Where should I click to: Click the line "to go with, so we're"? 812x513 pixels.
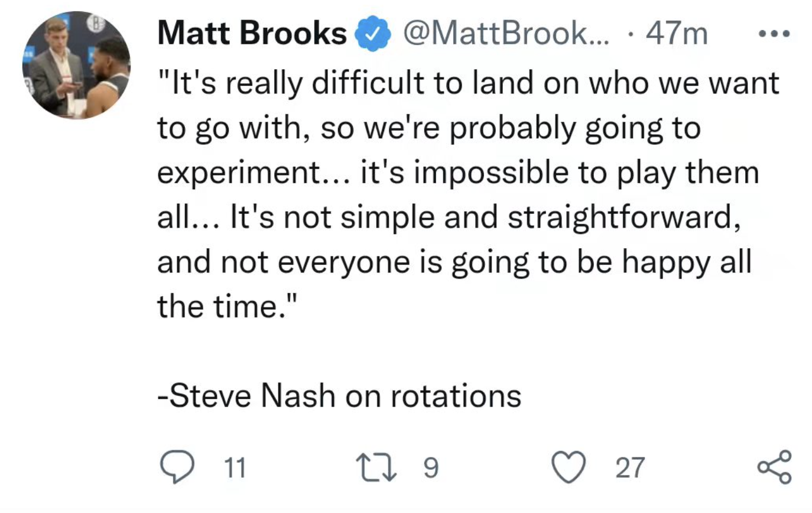point(429,129)
